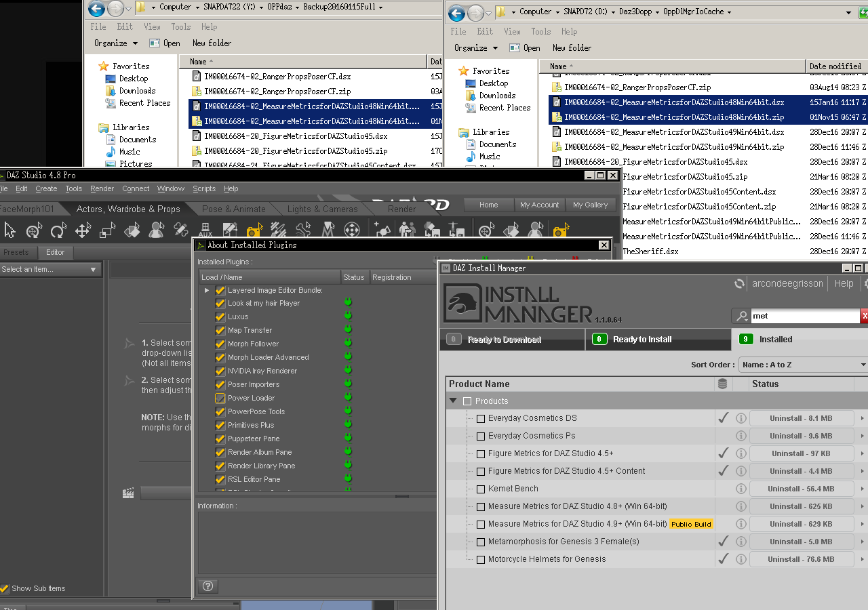Show info for Metamorphosis for Genesis 3 Female(s)
The width and height of the screenshot is (868, 610).
click(741, 542)
